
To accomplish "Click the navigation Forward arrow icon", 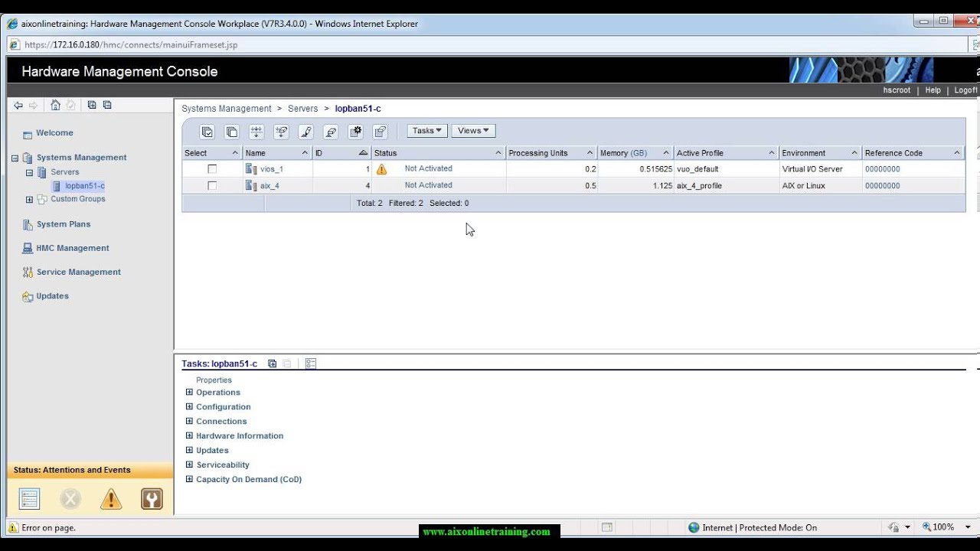I will [x=33, y=106].
